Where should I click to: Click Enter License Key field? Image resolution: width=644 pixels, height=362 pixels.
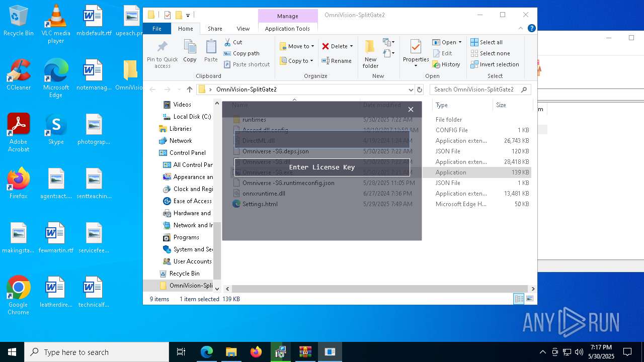[x=322, y=167]
